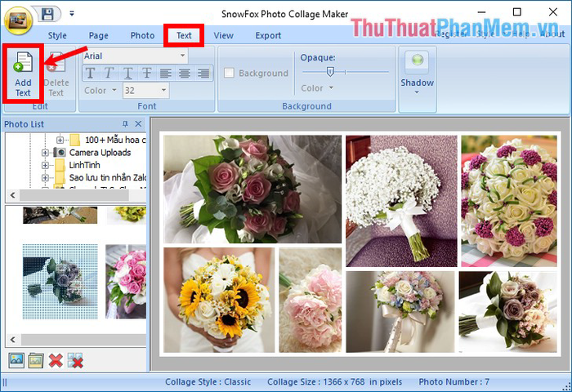Open the Shadow dropdown arrow
This screenshot has height=392, width=572.
click(417, 92)
